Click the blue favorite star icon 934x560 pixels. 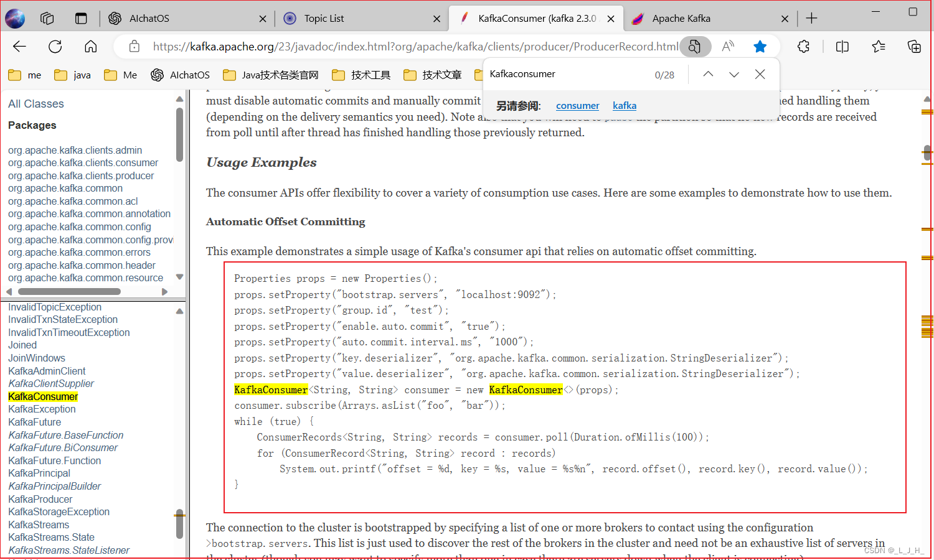[x=760, y=47]
